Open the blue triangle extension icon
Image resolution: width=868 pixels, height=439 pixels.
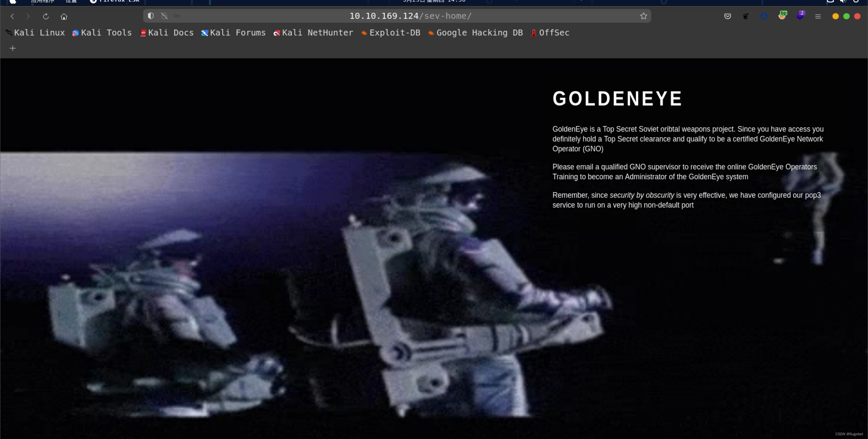click(764, 16)
